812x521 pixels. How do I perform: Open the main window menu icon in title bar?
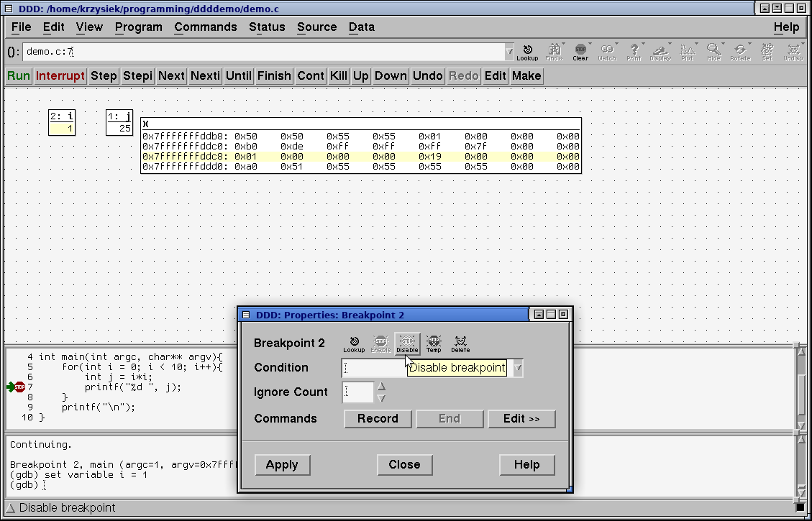click(x=9, y=9)
